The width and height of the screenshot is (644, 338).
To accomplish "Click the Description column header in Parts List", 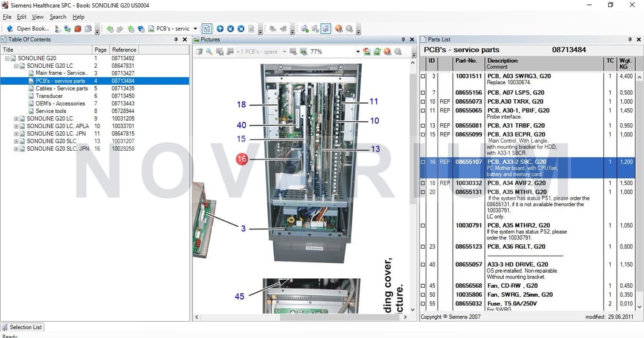I will pyautogui.click(x=544, y=63).
